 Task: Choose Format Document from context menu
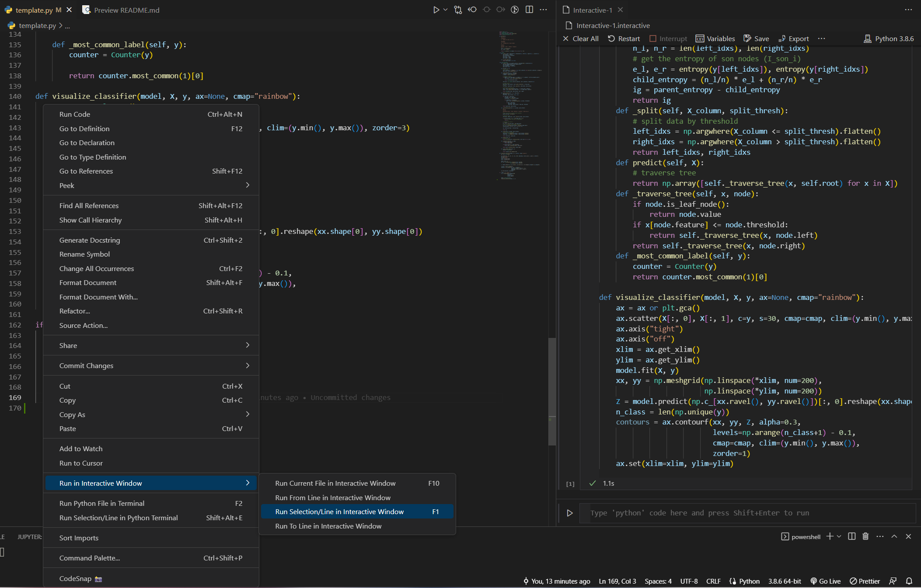[x=88, y=283]
